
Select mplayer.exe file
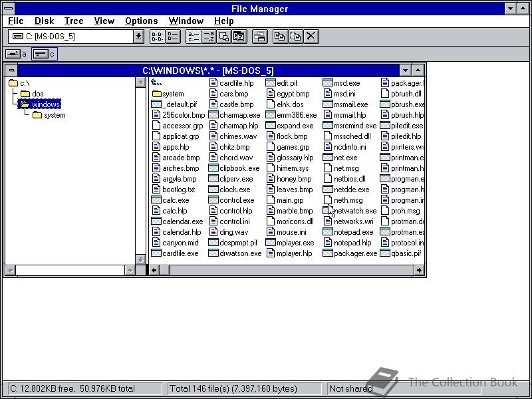point(290,243)
